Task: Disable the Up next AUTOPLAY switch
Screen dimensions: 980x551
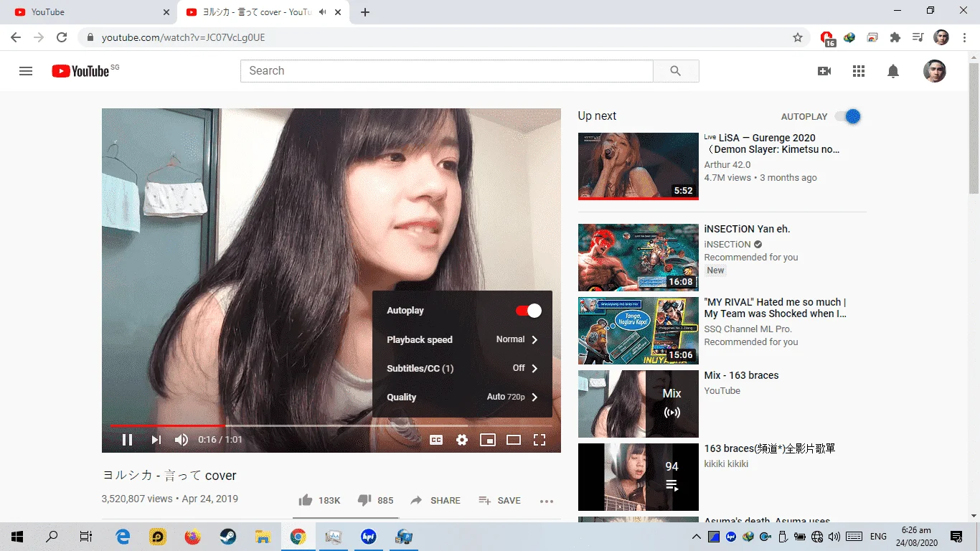Action: (x=848, y=116)
